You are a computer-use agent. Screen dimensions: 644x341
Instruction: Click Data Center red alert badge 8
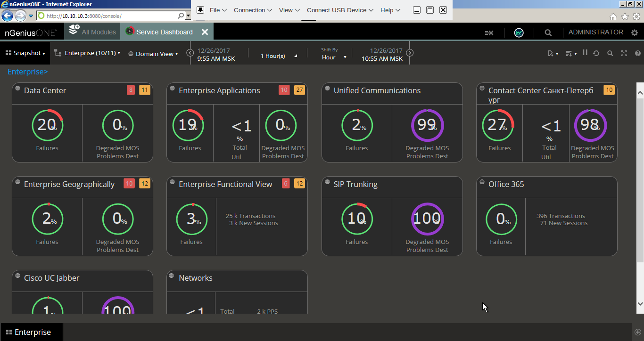click(x=131, y=90)
